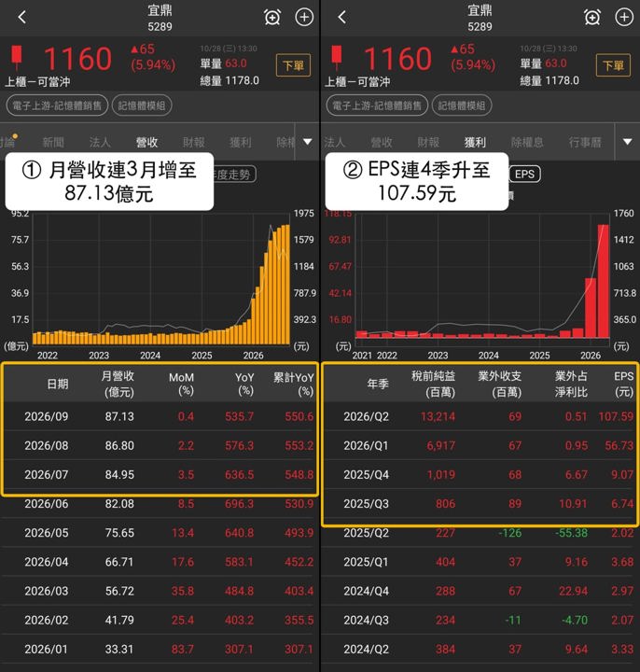Open the price alert clock icon in right panel
The height and width of the screenshot is (672, 640).
coord(592,17)
